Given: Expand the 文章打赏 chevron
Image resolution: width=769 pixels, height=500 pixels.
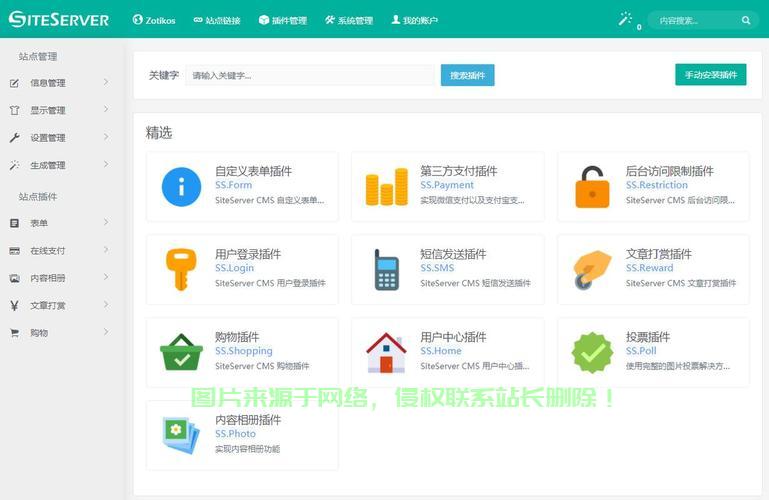Looking at the screenshot, I should (x=106, y=304).
